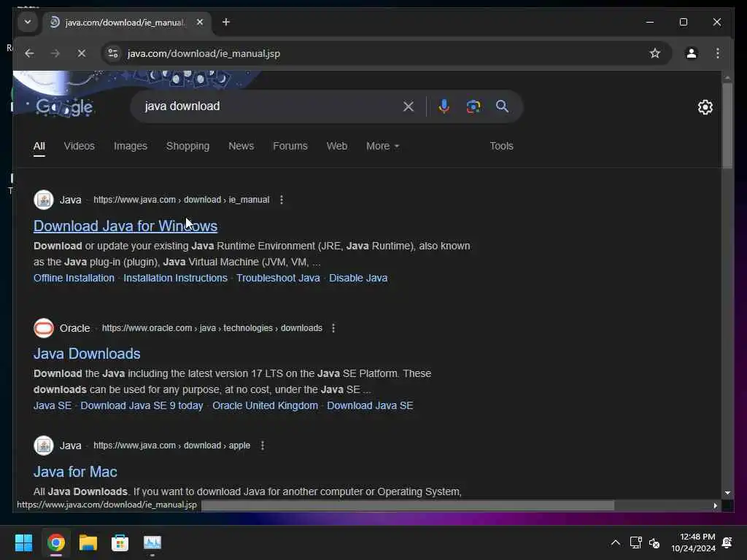Open Google quick settings gear

(x=705, y=107)
